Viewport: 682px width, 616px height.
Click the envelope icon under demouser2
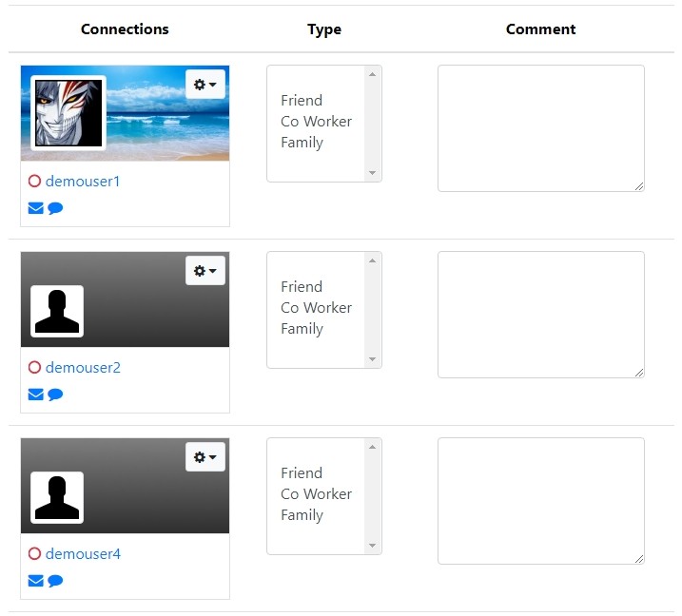[35, 395]
